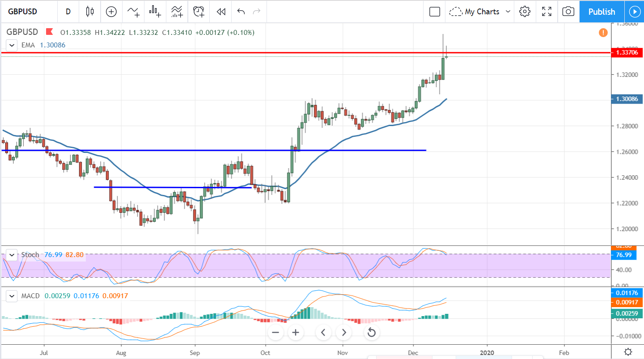Select the blue horizontal line at 1.26000

coord(214,150)
